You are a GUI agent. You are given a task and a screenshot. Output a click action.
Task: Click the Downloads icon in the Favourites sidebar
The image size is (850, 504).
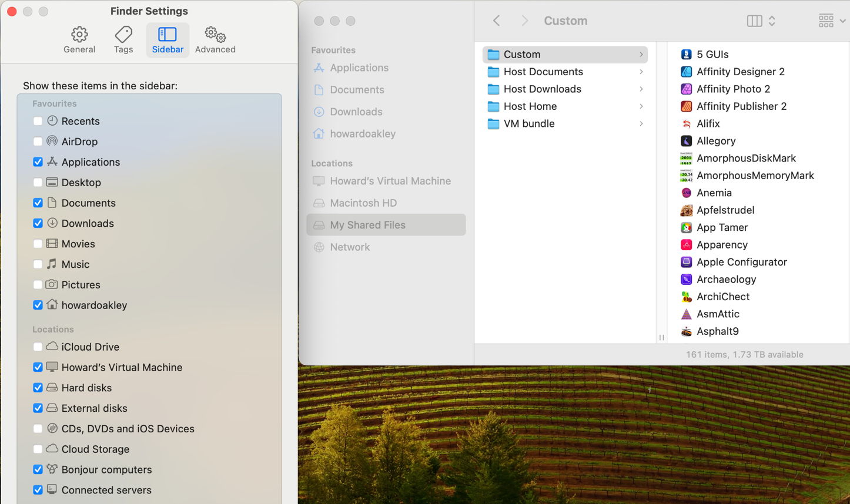[318, 112]
